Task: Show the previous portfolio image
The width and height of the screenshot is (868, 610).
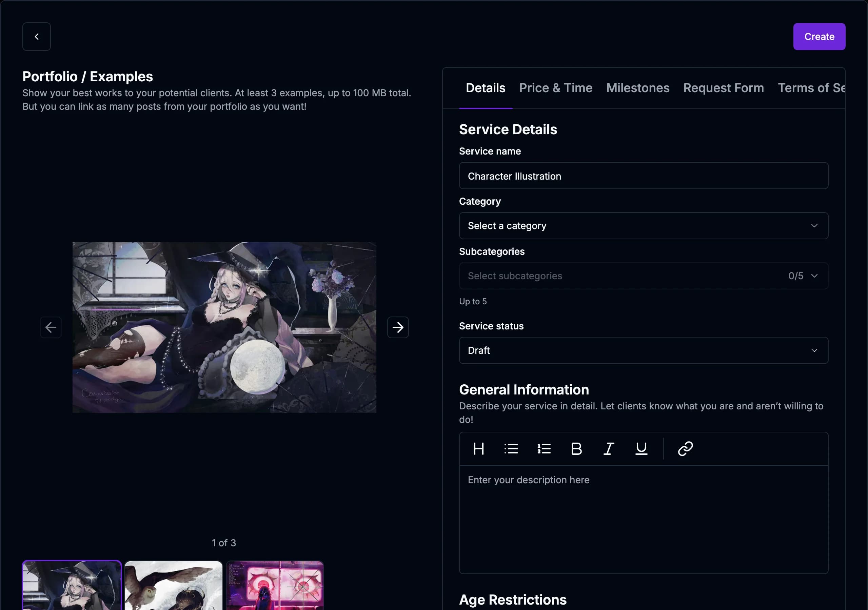Action: coord(51,327)
